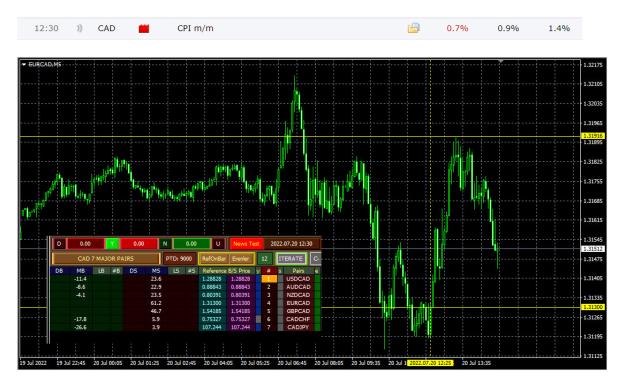Click the red News Test button
The height and width of the screenshot is (388, 625).
click(246, 244)
